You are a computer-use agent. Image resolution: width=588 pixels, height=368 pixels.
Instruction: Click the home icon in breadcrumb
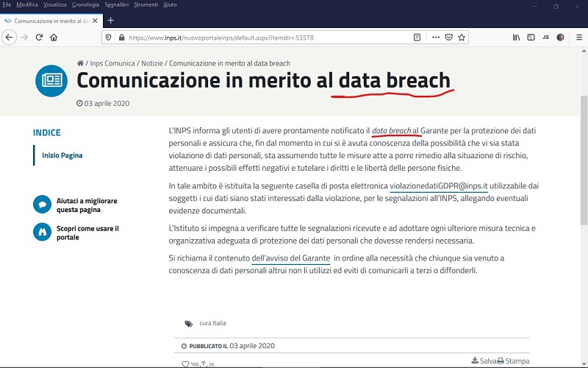tap(80, 63)
